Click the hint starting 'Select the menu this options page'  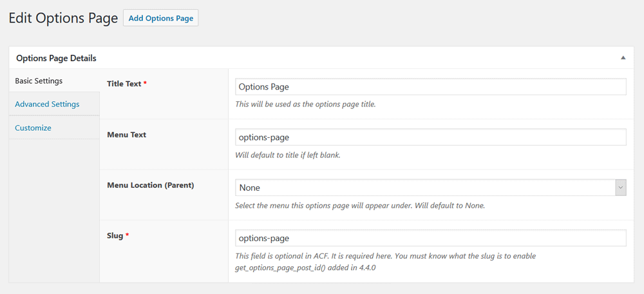click(360, 206)
